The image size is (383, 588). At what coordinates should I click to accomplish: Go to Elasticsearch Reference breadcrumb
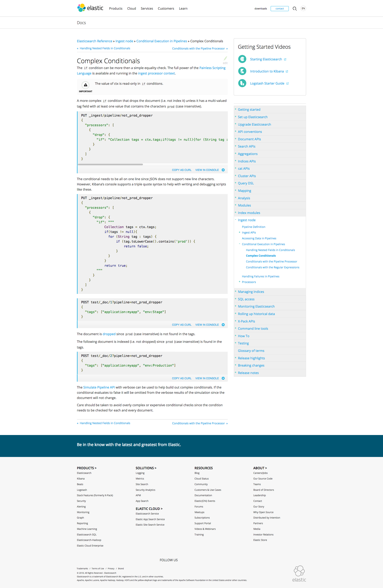(x=94, y=41)
